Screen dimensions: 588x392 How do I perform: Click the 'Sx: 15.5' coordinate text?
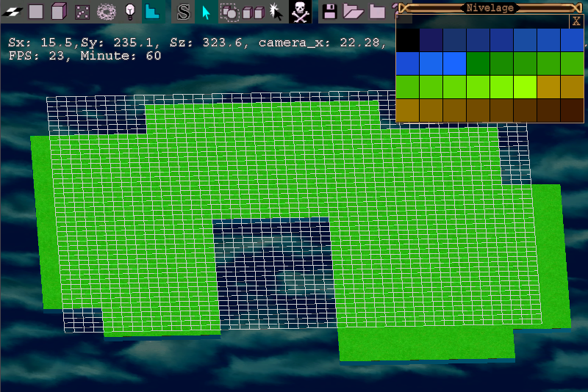click(x=40, y=43)
